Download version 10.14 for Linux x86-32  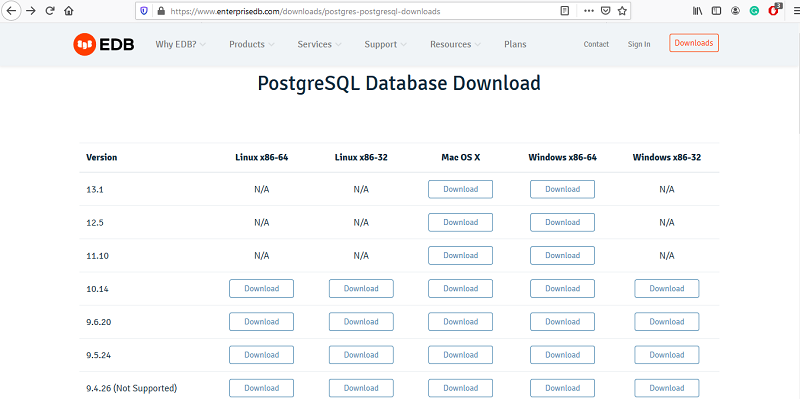click(x=361, y=289)
